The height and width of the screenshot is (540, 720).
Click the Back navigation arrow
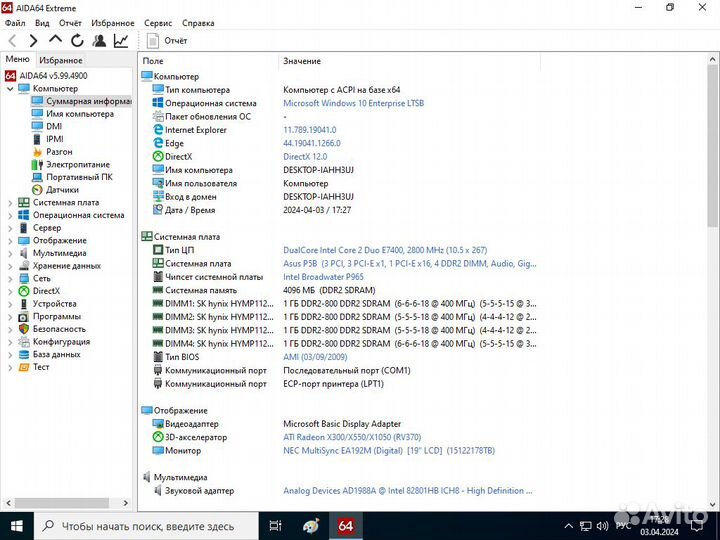(x=13, y=41)
